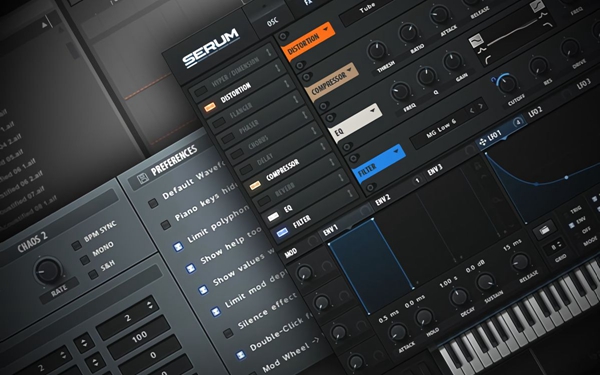This screenshot has width=600, height=375.
Task: Open the LFO folder icon button
Action: tap(544, 230)
